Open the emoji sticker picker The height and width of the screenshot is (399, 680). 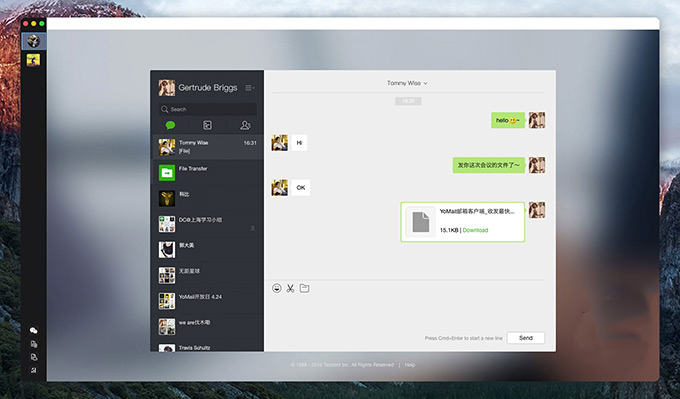277,288
